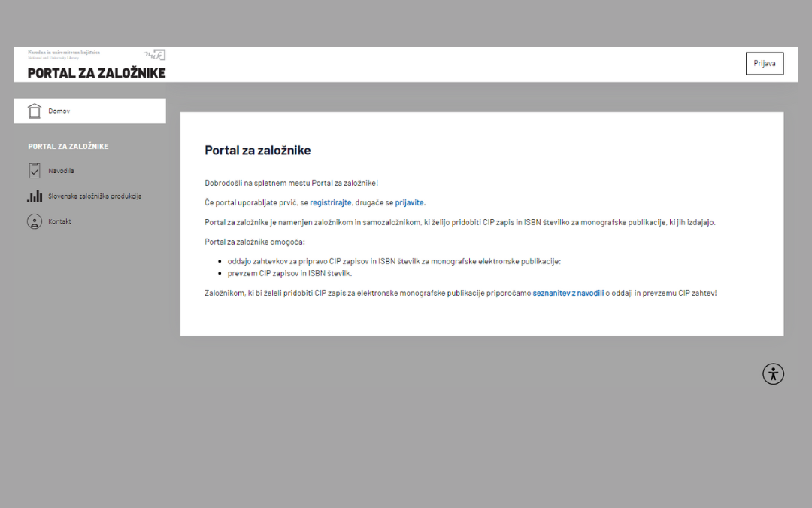The height and width of the screenshot is (508, 812).
Task: Click the Domov home building icon
Action: pos(35,111)
